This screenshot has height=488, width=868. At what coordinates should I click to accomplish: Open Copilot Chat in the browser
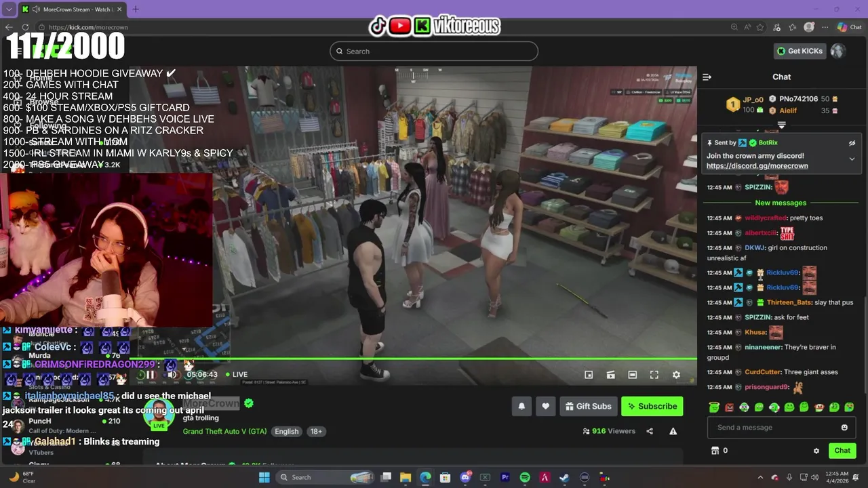coord(850,27)
